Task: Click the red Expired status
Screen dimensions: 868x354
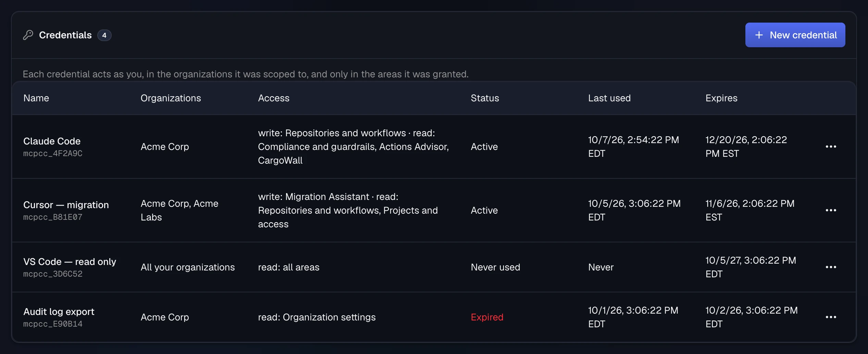Action: (487, 317)
